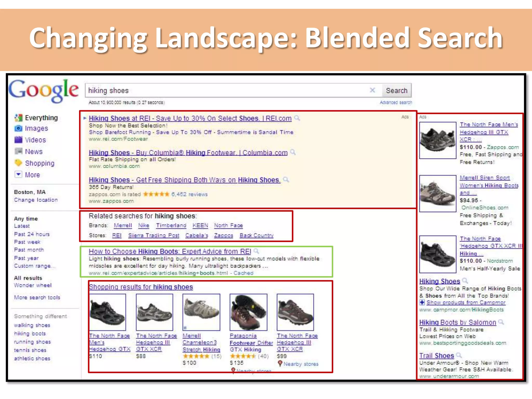This screenshot has width=532, height=399.
Task: Open the Wonder wheel view
Action: pyautogui.click(x=33, y=285)
